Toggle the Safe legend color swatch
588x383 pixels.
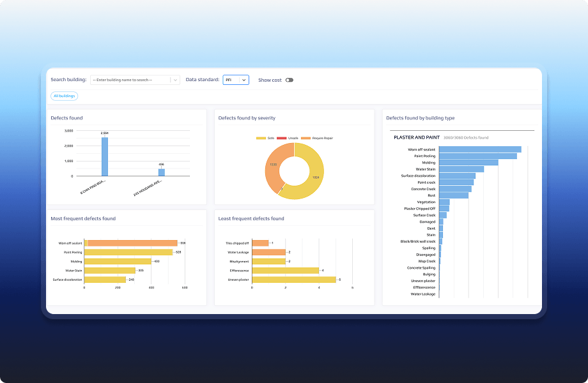(261, 138)
